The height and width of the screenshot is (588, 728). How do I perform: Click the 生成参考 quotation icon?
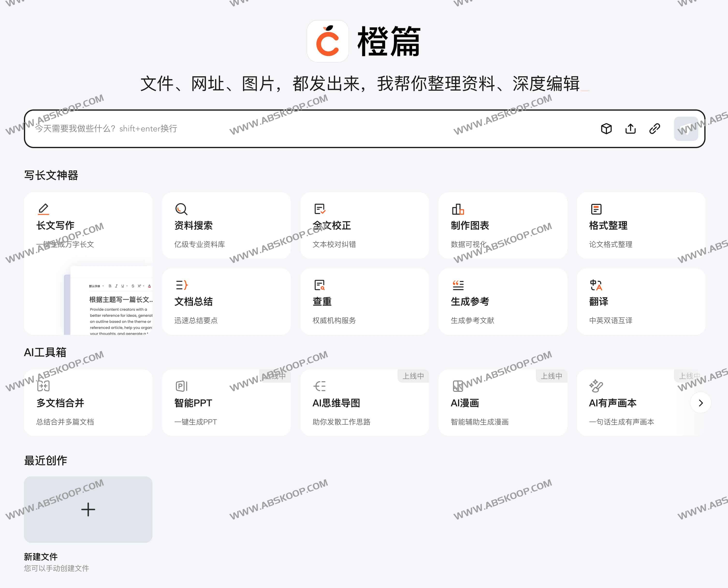pos(458,285)
